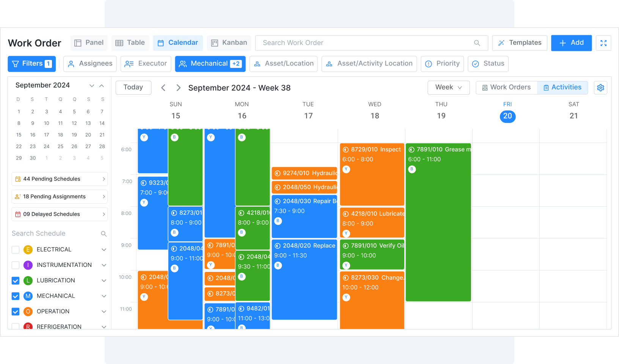Open the Priority filter

[442, 64]
